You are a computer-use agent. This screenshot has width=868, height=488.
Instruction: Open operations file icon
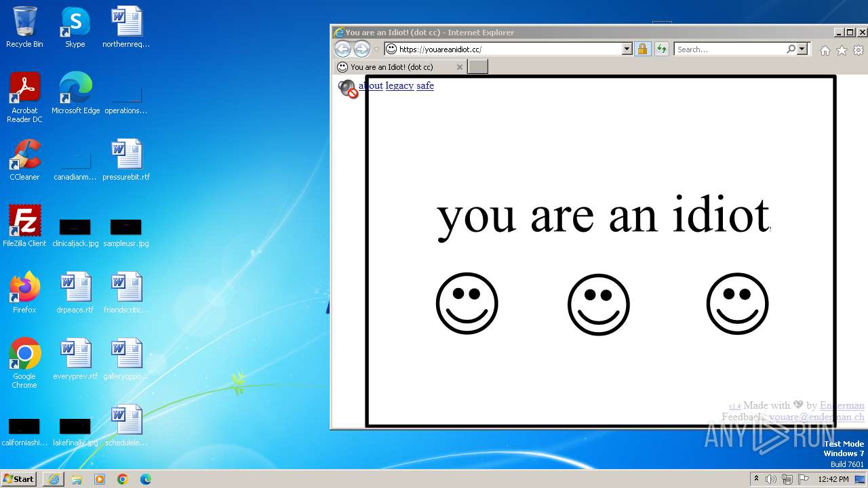(126, 100)
